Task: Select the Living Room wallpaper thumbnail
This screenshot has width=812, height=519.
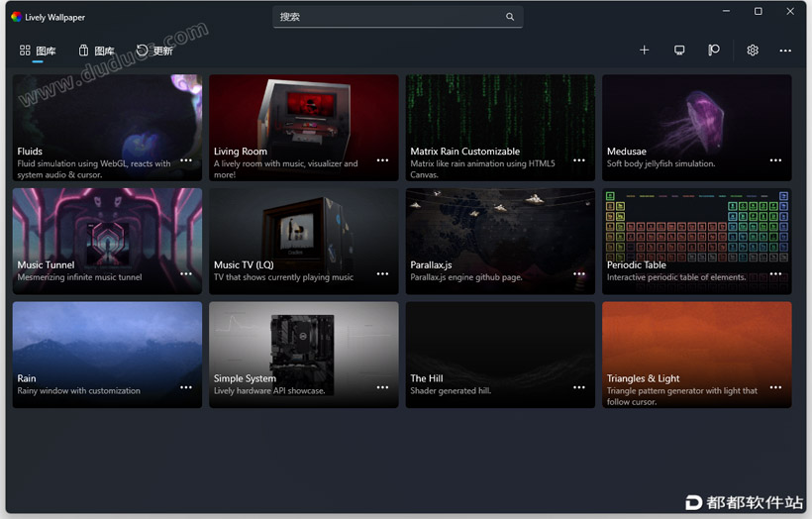Action: (303, 128)
